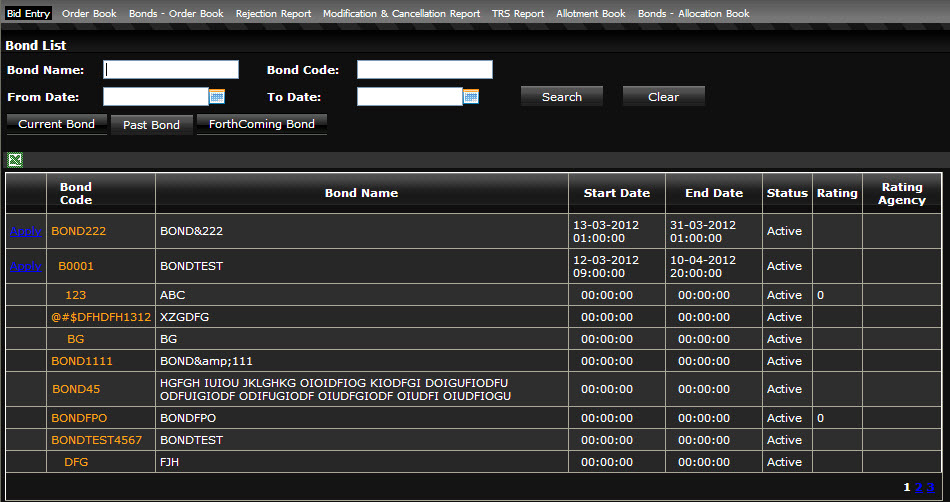Open the Allotment Book menu
The image size is (950, 502).
click(x=591, y=13)
